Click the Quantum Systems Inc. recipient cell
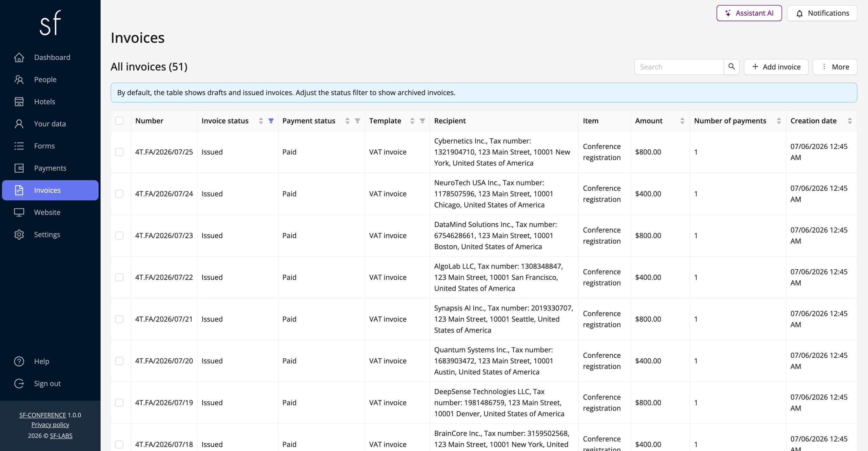Screen dimensions: 868x451 pos(504,361)
